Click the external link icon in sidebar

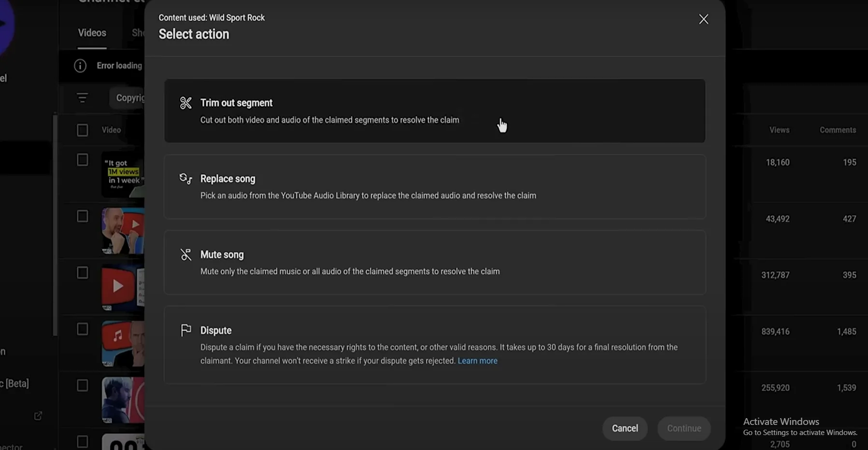(x=38, y=416)
